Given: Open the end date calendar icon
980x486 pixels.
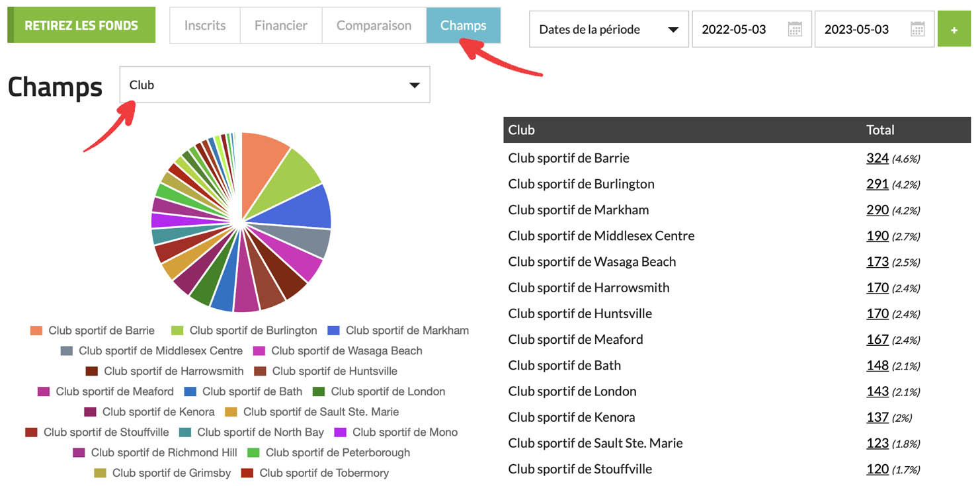Looking at the screenshot, I should (x=917, y=29).
